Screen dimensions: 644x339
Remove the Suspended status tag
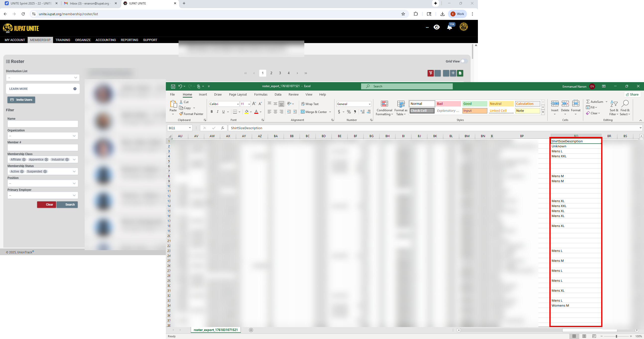pyautogui.click(x=45, y=172)
